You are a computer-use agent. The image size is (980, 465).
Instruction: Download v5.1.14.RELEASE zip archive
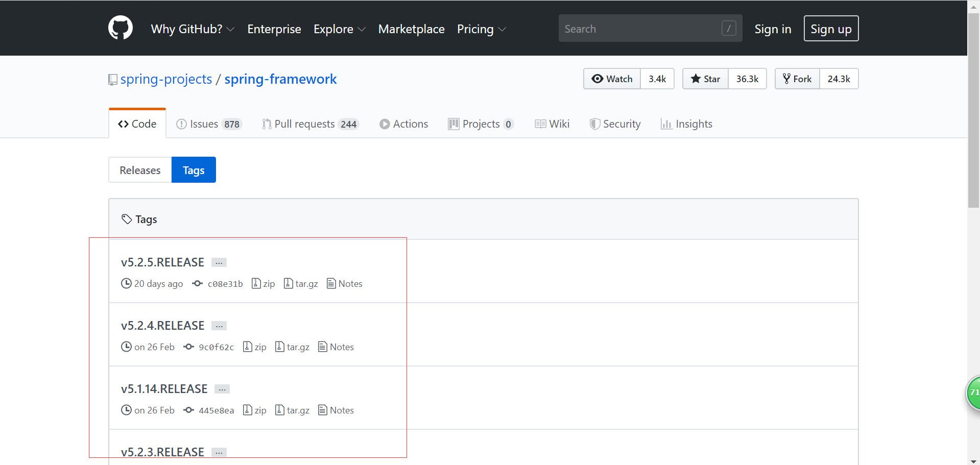[255, 410]
